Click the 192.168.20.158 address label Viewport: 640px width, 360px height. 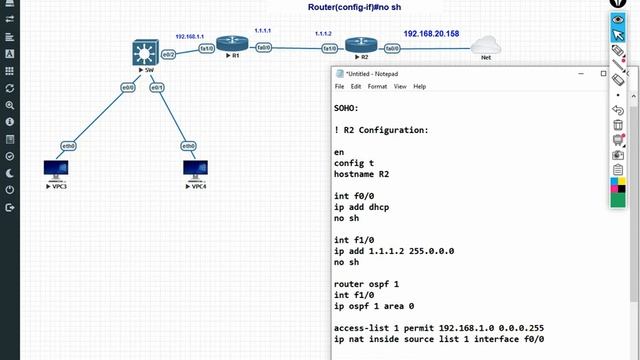(x=431, y=34)
